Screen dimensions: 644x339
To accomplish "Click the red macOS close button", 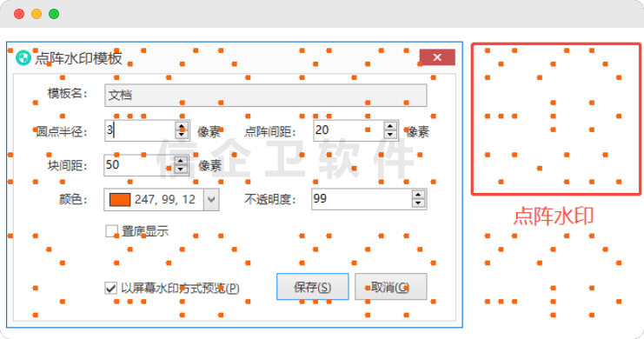I will click(x=19, y=14).
